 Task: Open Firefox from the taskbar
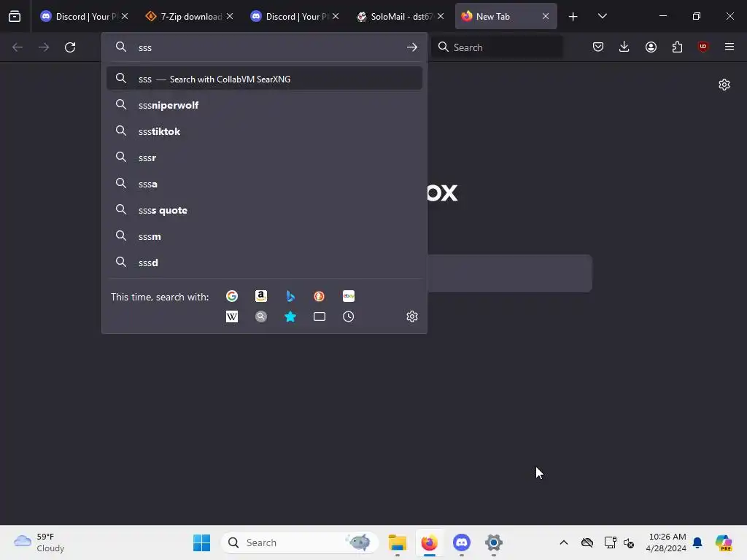pyautogui.click(x=429, y=542)
